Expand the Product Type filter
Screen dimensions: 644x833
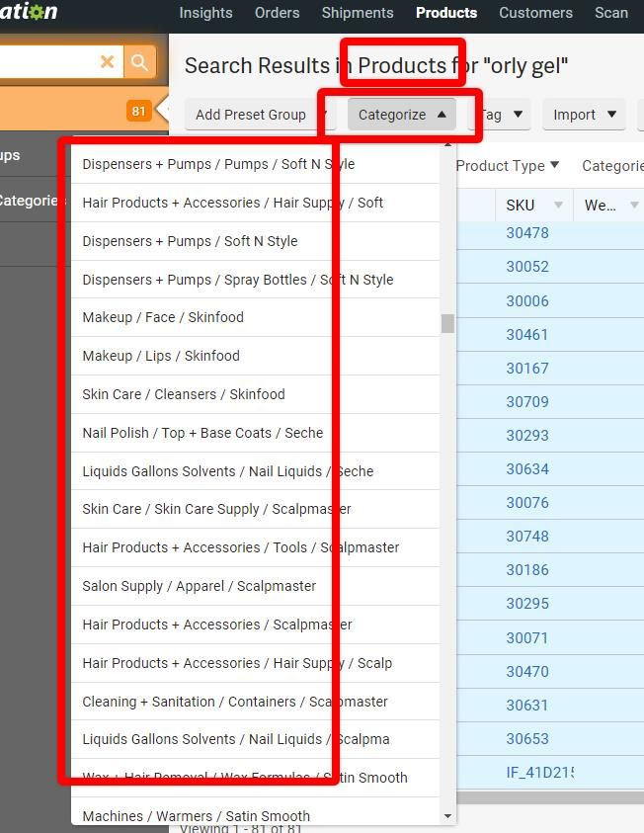click(508, 166)
